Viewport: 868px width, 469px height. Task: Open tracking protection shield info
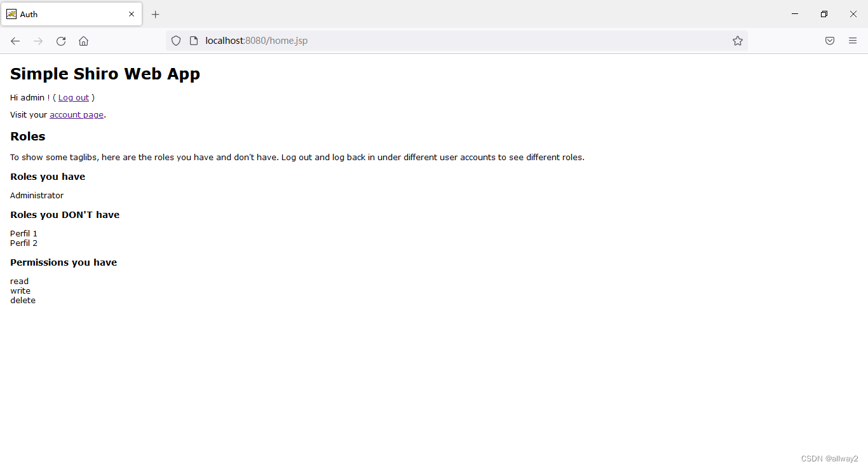(x=175, y=41)
